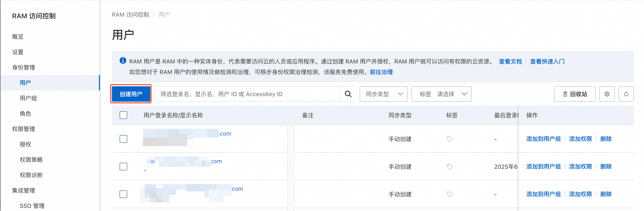This screenshot has height=211, width=644.
Task: Click the 查看快速入门 link
Action: [547, 61]
